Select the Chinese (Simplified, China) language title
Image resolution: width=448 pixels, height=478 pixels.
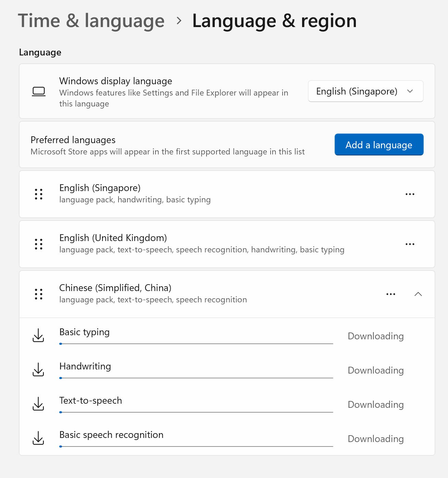(115, 288)
